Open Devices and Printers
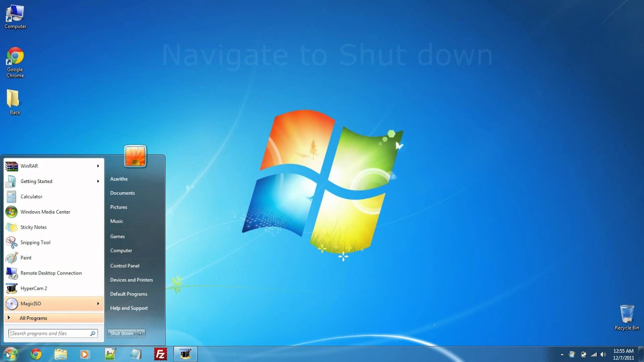Viewport: 644px width, 362px height. 132,280
